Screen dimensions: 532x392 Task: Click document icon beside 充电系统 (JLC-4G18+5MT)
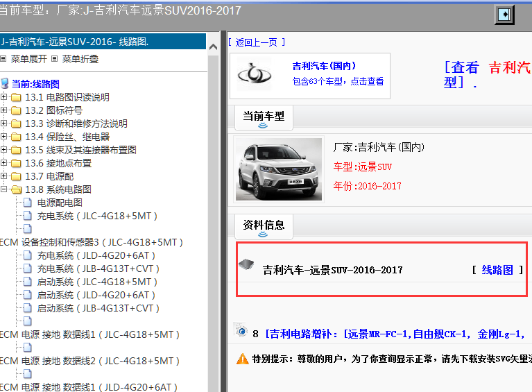tap(28, 216)
